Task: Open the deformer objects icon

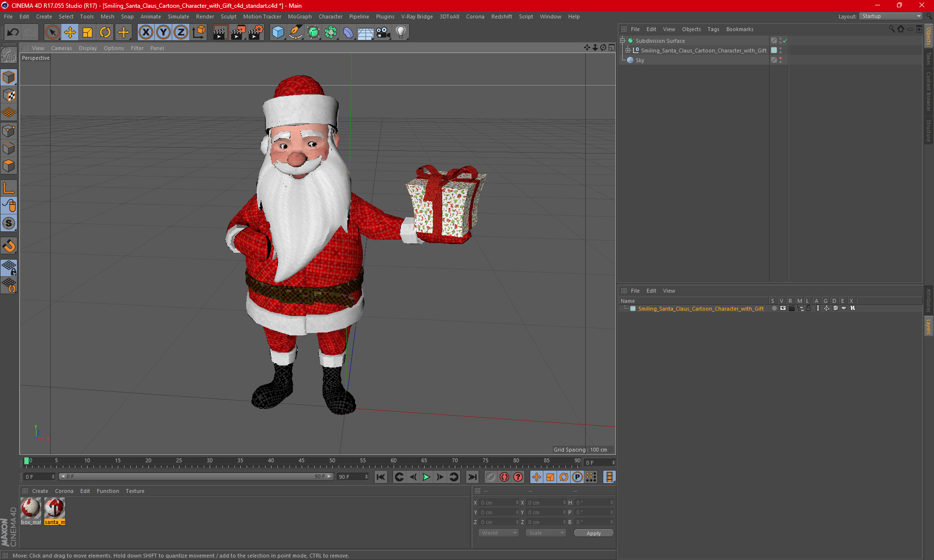Action: pyautogui.click(x=348, y=32)
